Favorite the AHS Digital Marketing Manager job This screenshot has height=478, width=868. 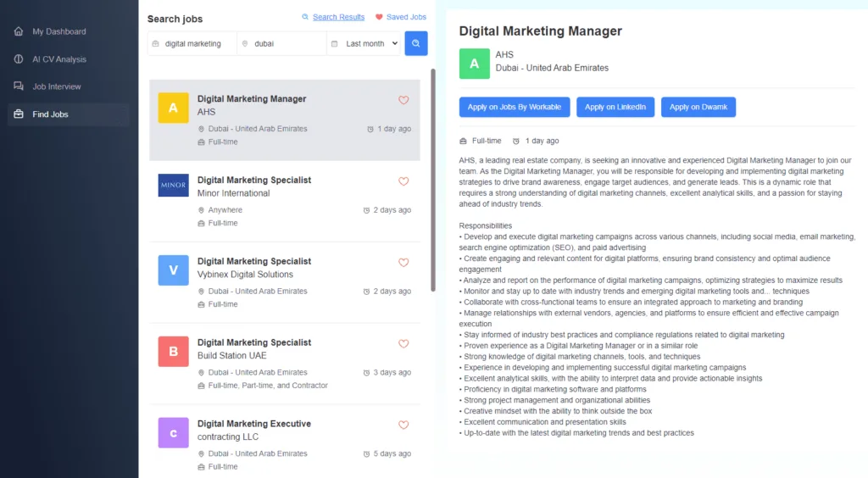[x=403, y=100]
